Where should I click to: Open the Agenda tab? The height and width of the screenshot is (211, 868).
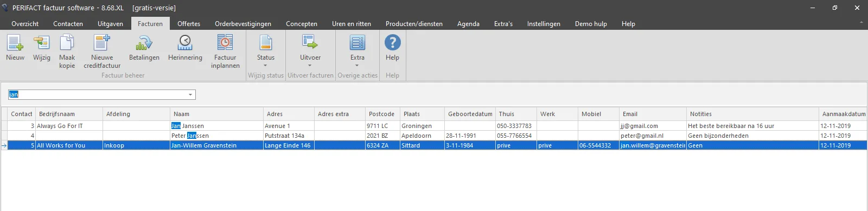click(468, 24)
